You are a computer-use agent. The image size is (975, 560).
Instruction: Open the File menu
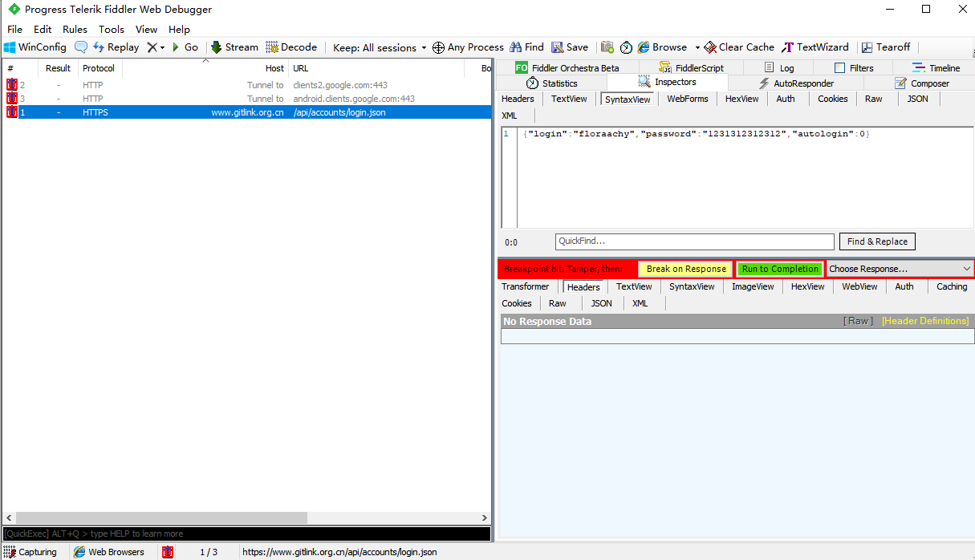point(14,29)
